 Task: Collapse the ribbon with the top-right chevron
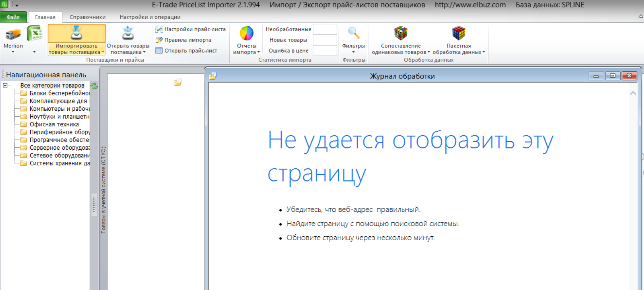tap(640, 16)
